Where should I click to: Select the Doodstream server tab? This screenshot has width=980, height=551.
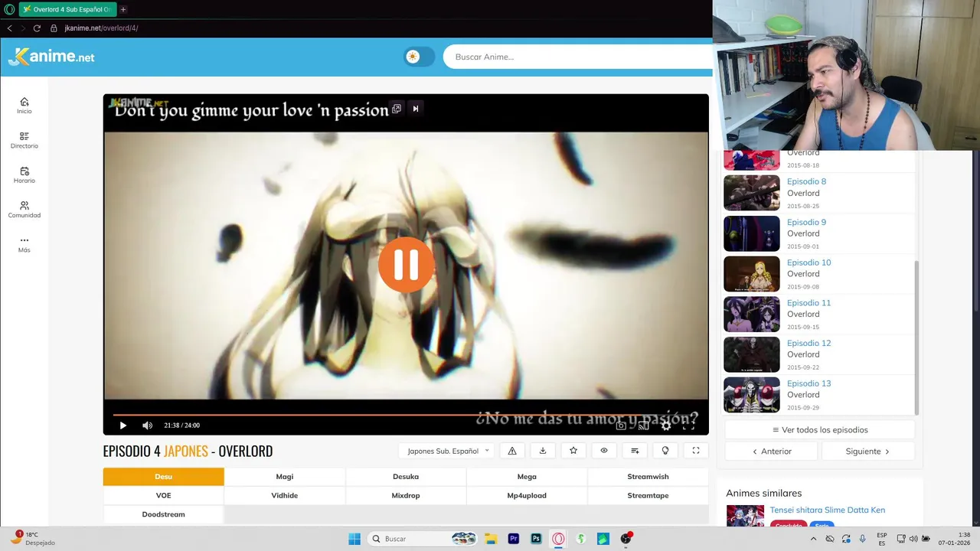pyautogui.click(x=164, y=514)
